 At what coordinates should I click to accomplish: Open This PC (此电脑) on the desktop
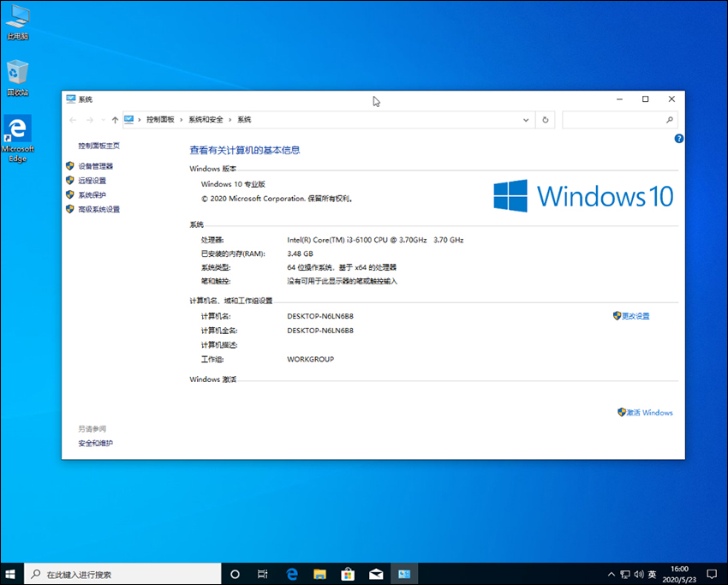[17, 19]
